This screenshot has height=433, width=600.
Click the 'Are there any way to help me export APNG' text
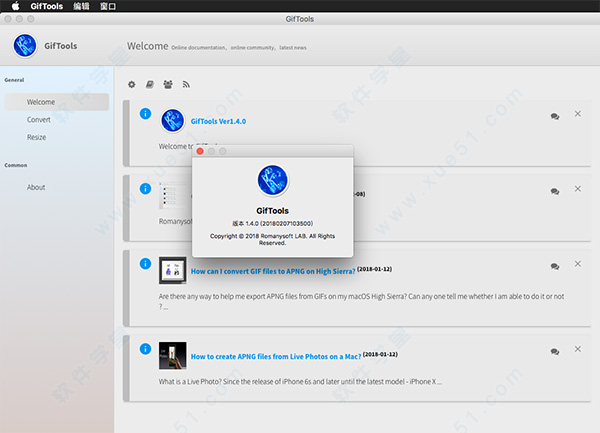(x=361, y=301)
